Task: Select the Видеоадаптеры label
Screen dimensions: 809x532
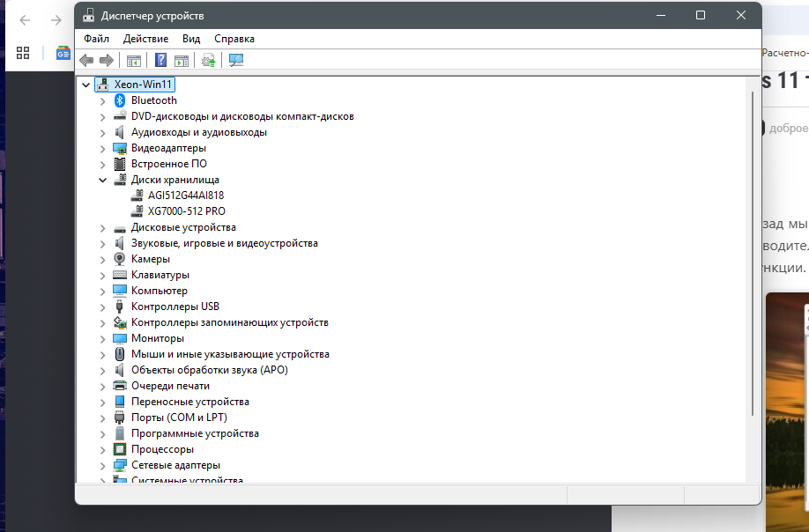Action: (x=168, y=148)
